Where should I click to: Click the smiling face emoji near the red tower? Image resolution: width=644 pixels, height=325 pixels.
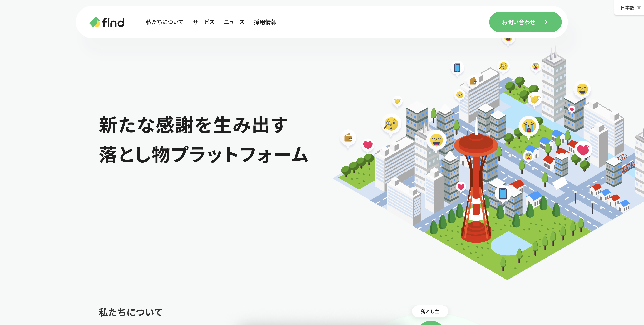tap(436, 139)
